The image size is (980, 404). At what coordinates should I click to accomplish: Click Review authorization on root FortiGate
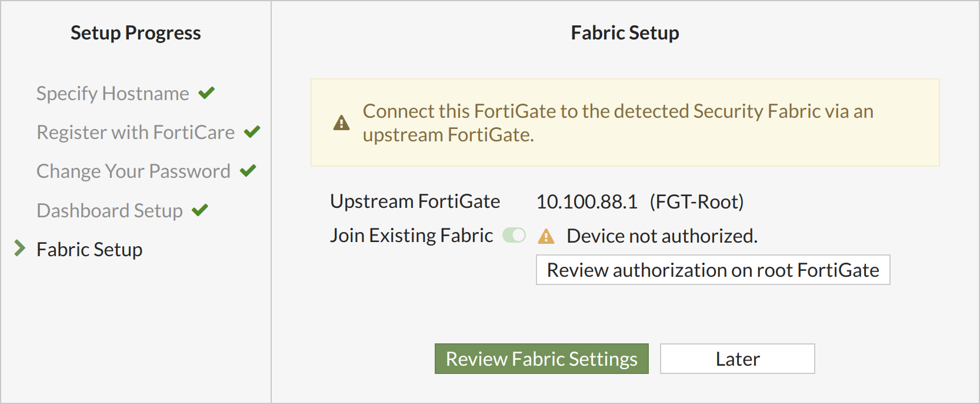coord(712,270)
